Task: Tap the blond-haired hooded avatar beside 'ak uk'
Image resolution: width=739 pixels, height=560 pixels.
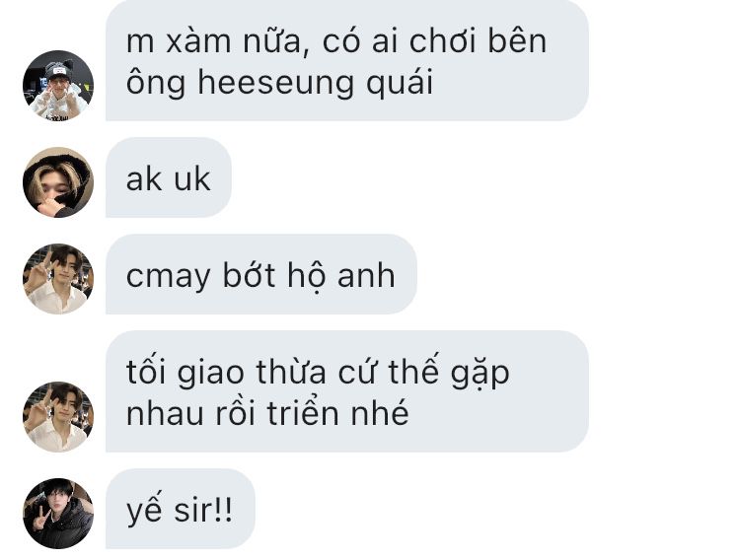Action: pos(58,181)
